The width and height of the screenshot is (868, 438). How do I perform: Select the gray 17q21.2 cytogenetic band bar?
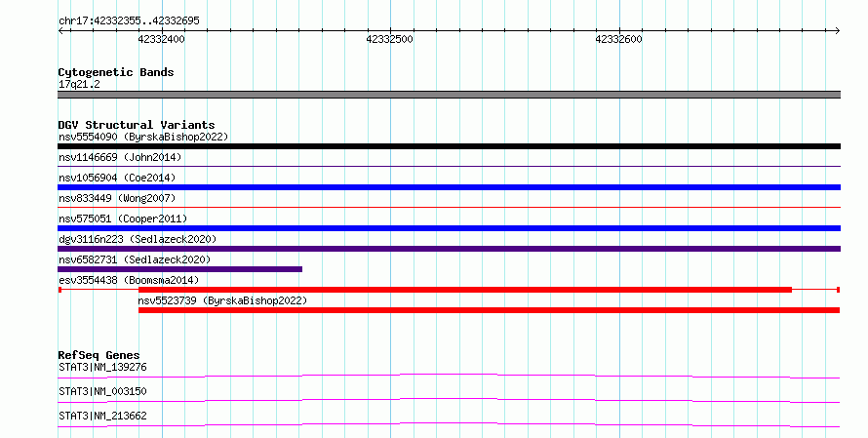coord(449,95)
